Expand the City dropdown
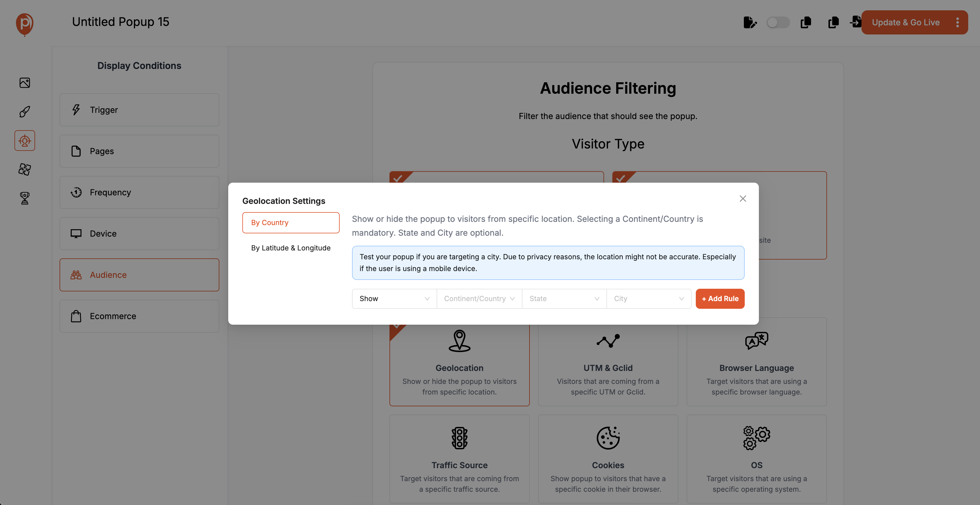The height and width of the screenshot is (505, 980). (648, 298)
